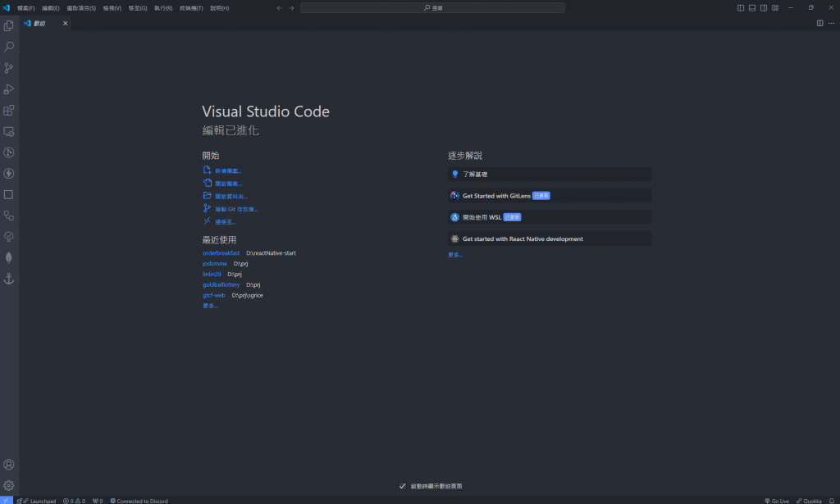Open recent project gtcf-web
Image resolution: width=840 pixels, height=504 pixels.
coord(214,295)
